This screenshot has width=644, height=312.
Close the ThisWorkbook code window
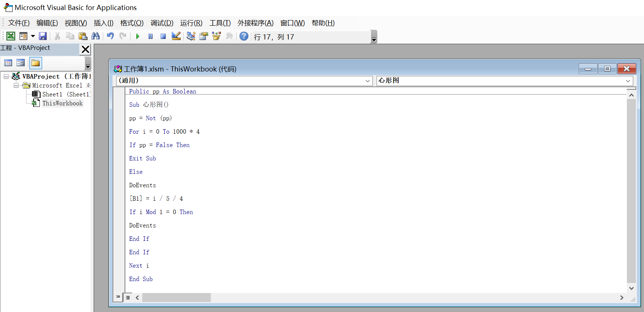click(x=627, y=69)
